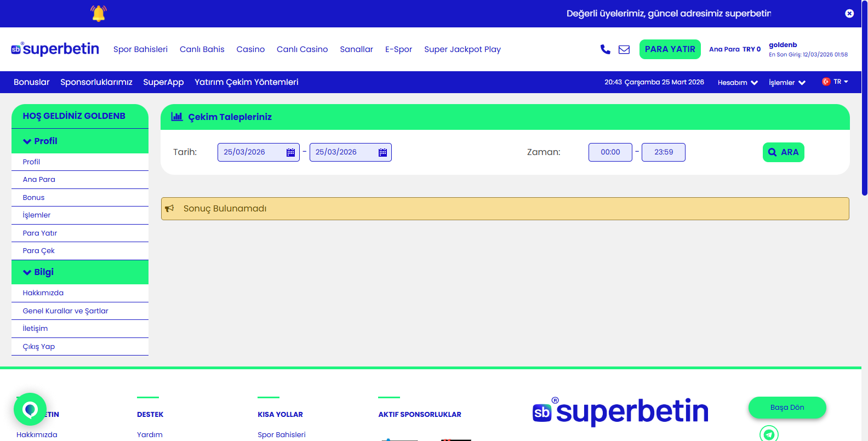
Task: Click the phone contact icon
Action: point(605,49)
